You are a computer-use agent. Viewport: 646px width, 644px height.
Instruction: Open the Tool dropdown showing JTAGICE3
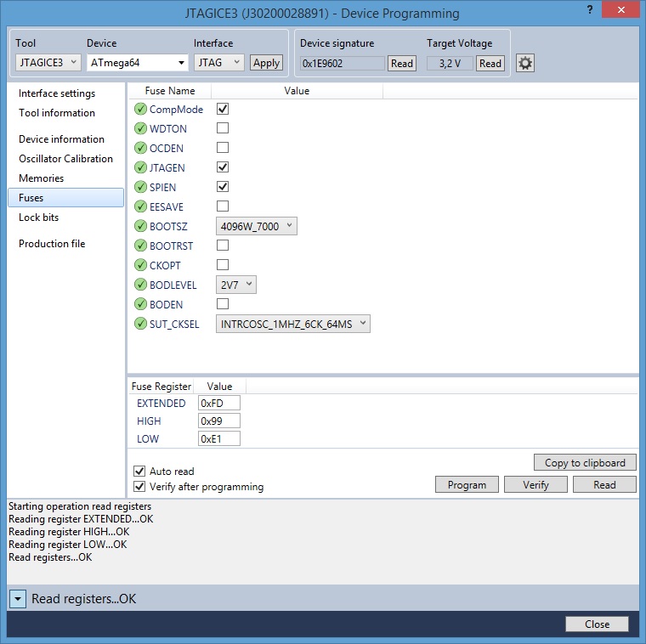click(x=48, y=63)
